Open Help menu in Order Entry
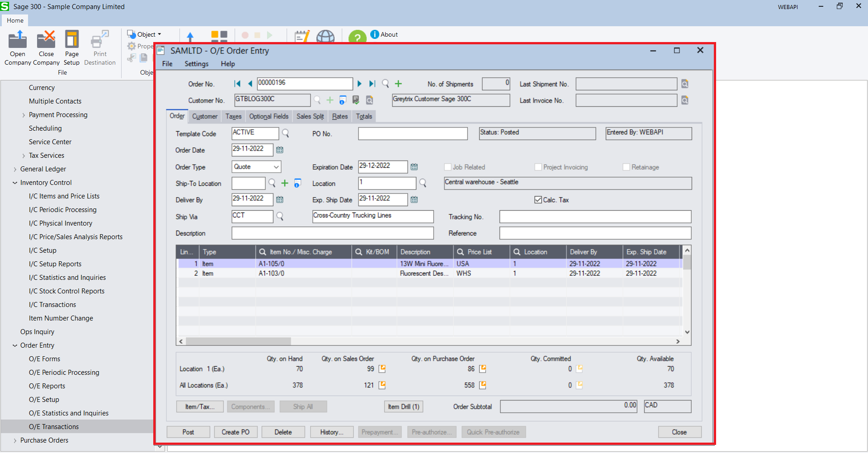The width and height of the screenshot is (868, 453). [x=228, y=64]
